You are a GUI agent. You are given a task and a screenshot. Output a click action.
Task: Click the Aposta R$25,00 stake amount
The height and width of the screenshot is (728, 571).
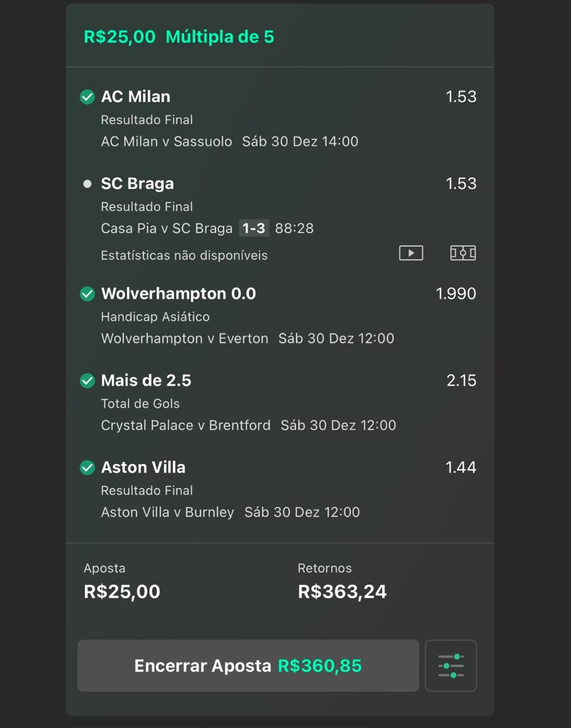coord(122,591)
